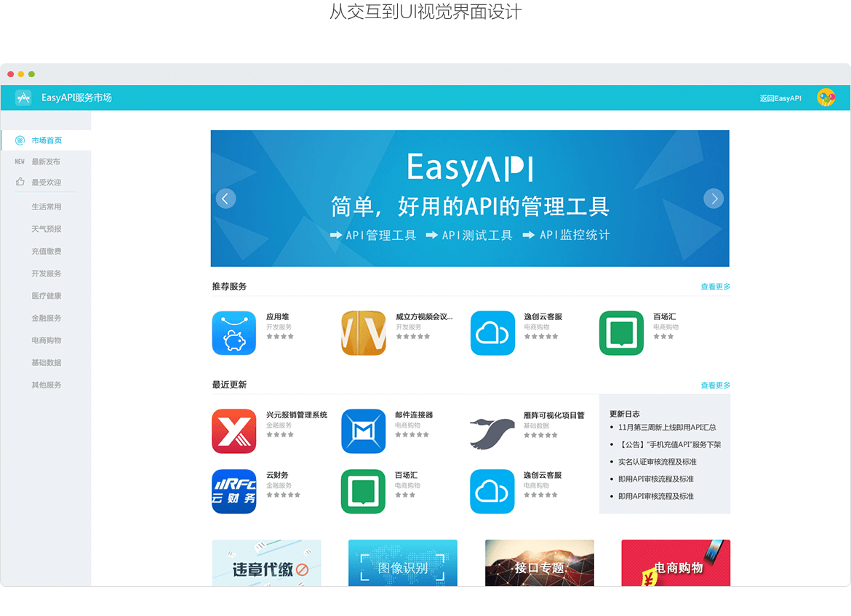Open the 应用堆 app icon

(x=234, y=332)
